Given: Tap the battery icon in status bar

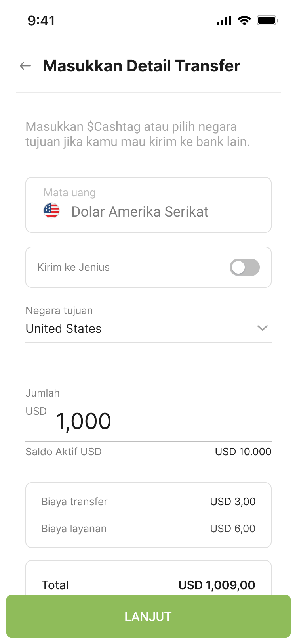Looking at the screenshot, I should coord(267,20).
